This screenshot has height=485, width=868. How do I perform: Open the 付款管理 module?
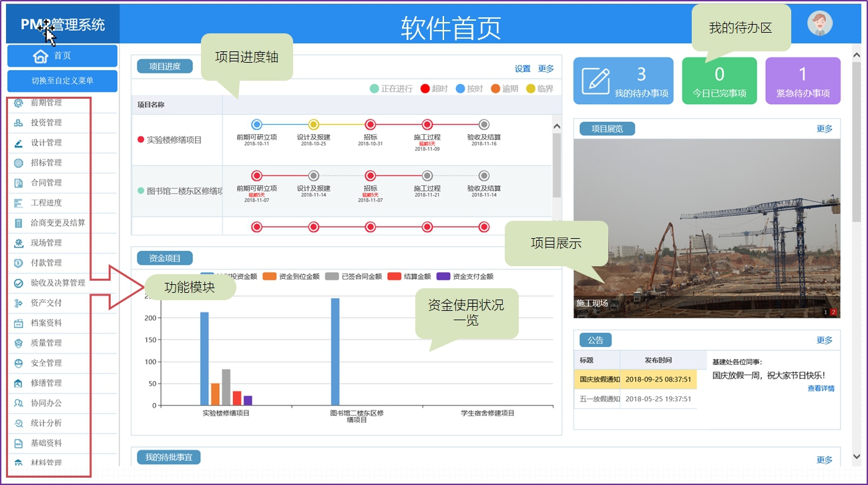click(x=45, y=263)
